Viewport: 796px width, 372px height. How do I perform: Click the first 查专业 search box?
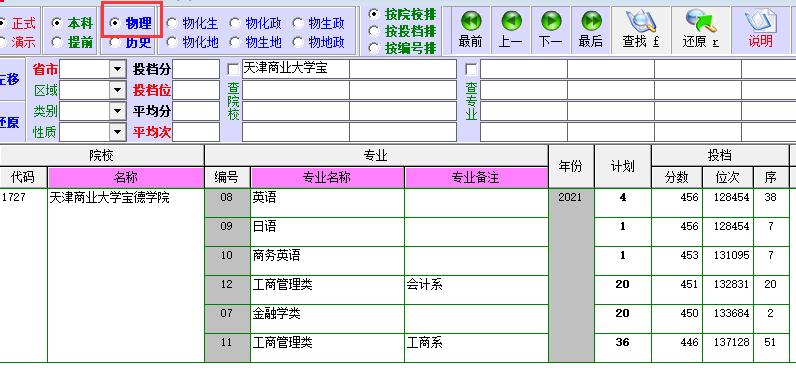click(523, 69)
